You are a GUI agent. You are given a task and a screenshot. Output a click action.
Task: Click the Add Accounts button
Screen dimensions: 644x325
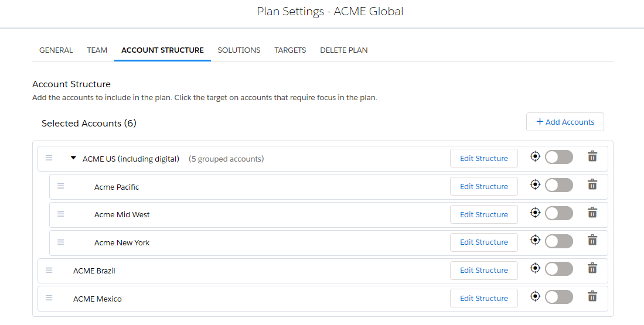pyautogui.click(x=565, y=122)
